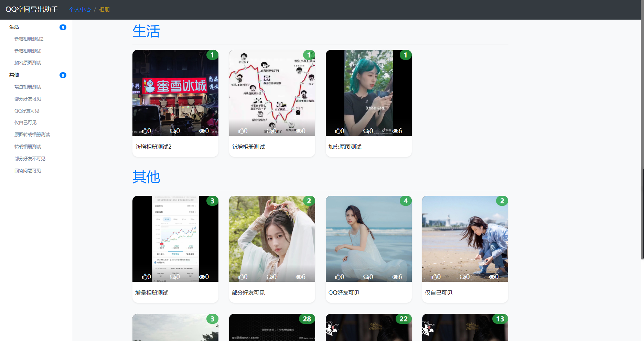Image resolution: width=644 pixels, height=341 pixels.
Task: Click like icon on 加密原图测试 album
Action: pos(338,131)
